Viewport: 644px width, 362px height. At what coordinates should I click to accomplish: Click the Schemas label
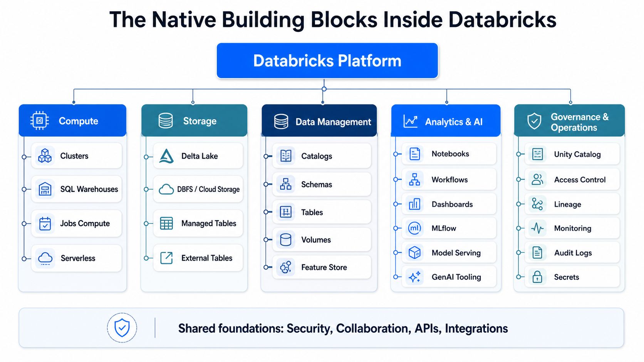point(317,184)
